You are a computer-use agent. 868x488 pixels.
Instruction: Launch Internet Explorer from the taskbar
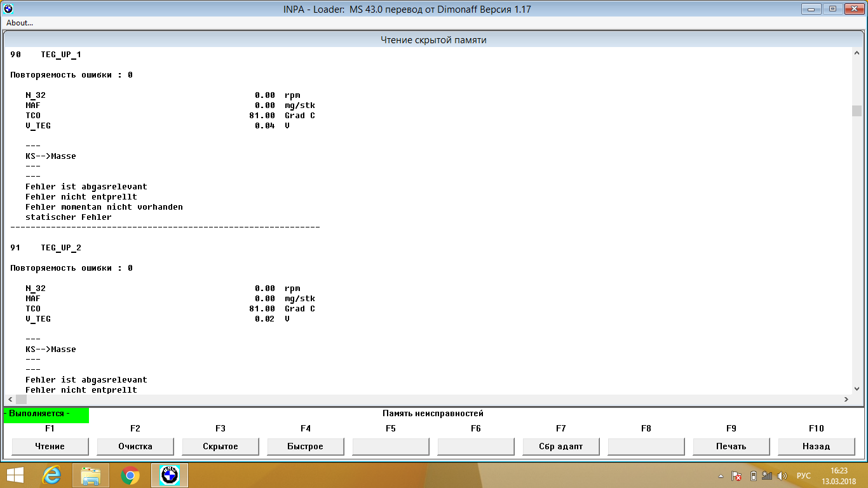click(x=51, y=475)
